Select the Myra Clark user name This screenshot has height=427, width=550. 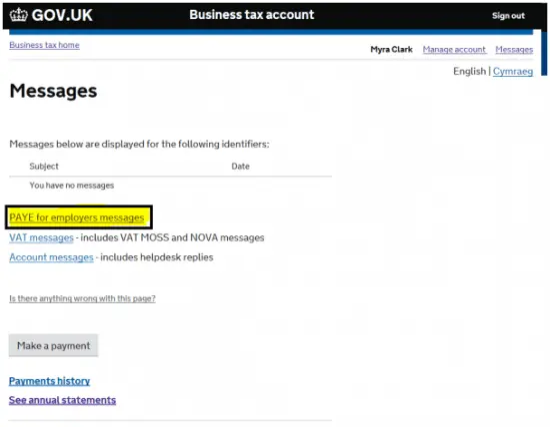tap(391, 49)
